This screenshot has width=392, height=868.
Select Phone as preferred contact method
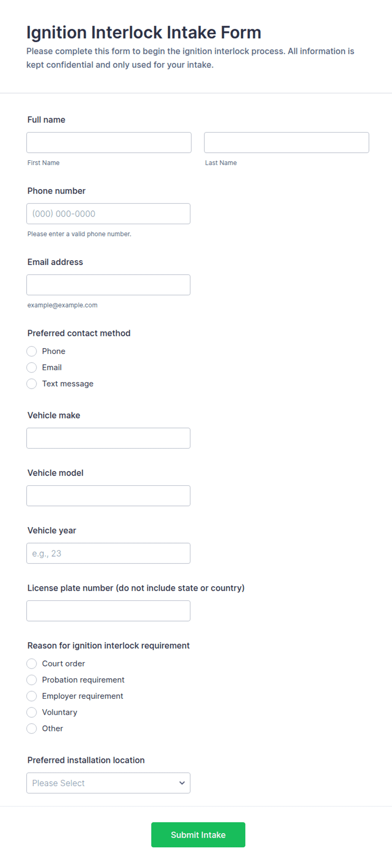pos(32,352)
